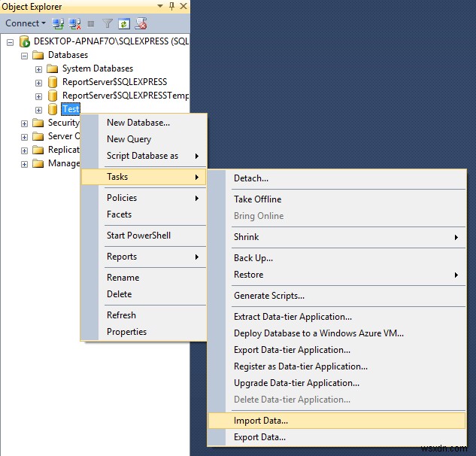Screen dimensions: 476x456
Task: Choose Facets menu item
Action: (144, 214)
